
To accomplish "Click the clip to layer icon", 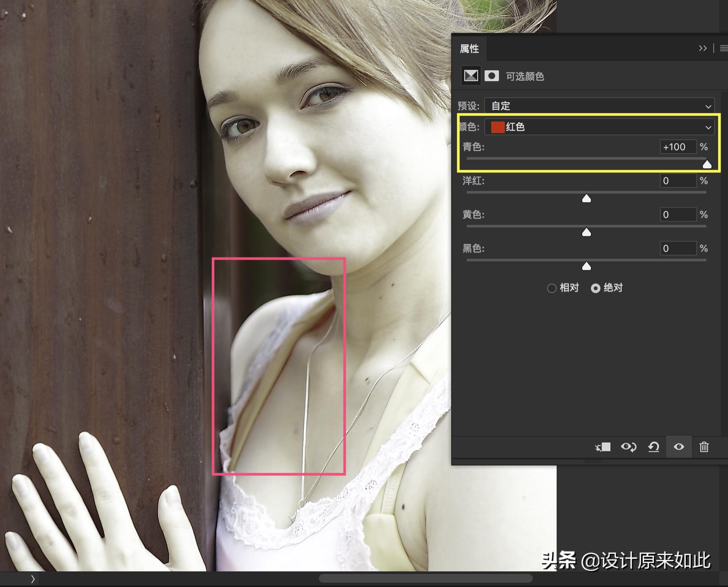I will (603, 447).
